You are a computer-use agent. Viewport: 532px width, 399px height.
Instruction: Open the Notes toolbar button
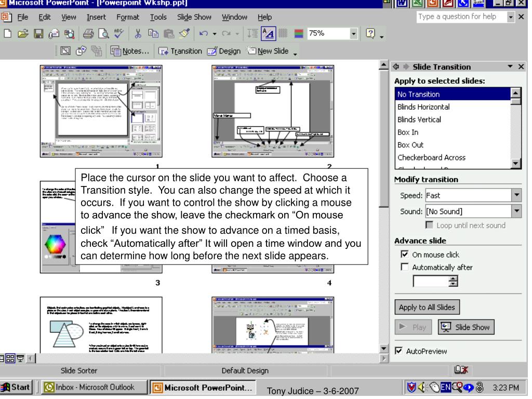[130, 51]
